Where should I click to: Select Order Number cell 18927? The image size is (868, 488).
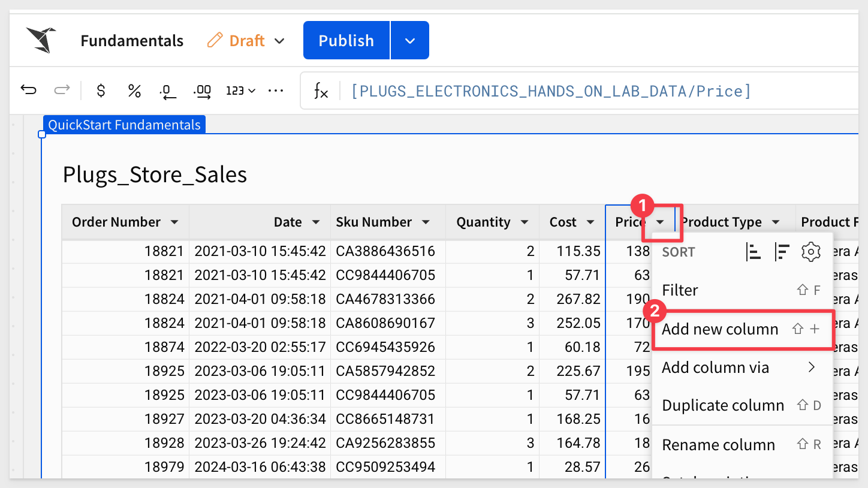[125, 419]
